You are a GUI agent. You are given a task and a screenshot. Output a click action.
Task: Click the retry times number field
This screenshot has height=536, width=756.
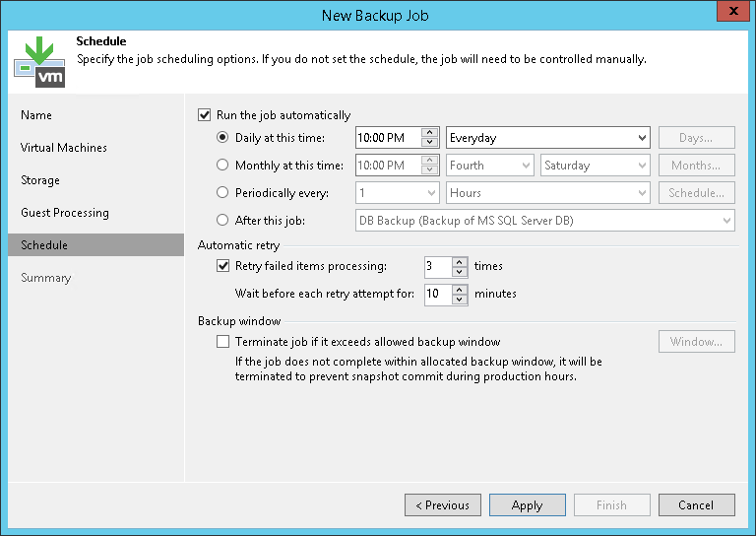coord(438,266)
